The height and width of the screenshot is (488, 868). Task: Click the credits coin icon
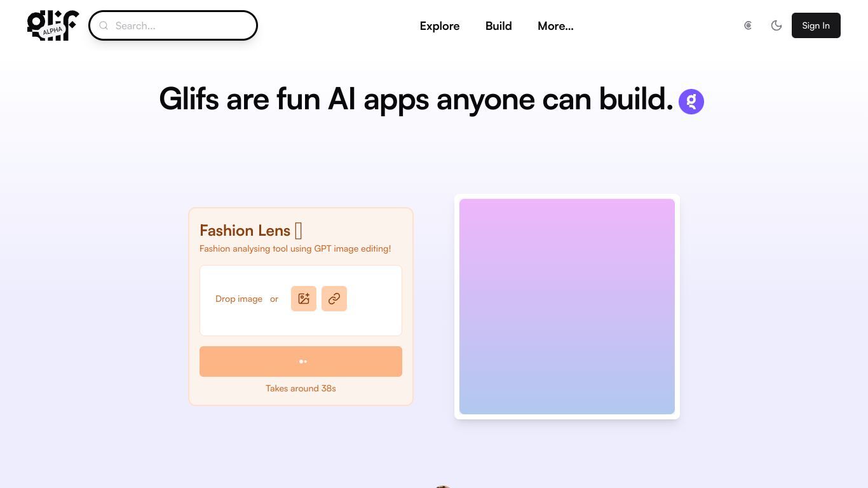[748, 25]
